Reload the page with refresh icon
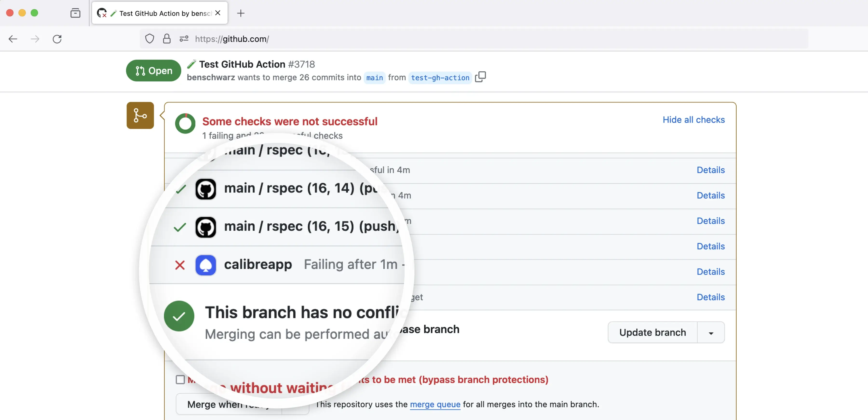868x420 pixels. coord(57,39)
